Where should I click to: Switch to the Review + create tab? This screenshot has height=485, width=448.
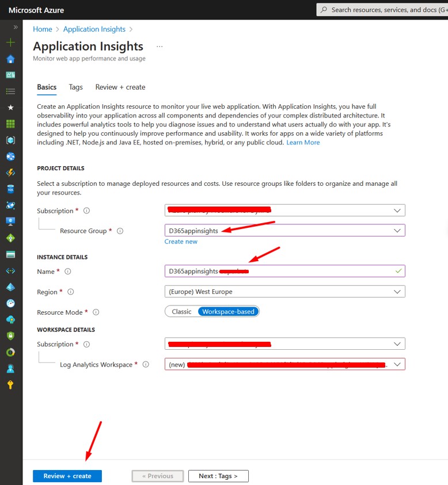(120, 87)
